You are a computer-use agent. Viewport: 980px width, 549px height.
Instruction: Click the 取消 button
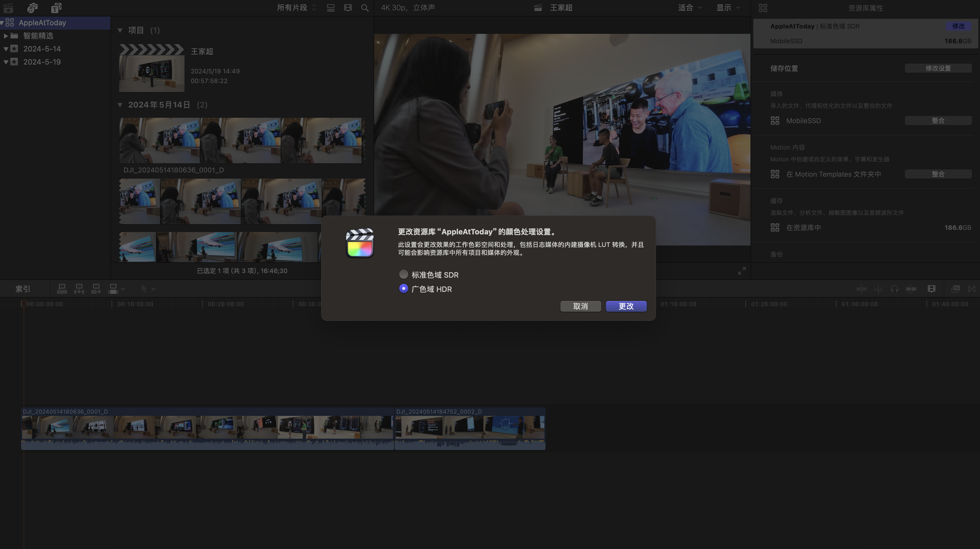[x=580, y=306]
